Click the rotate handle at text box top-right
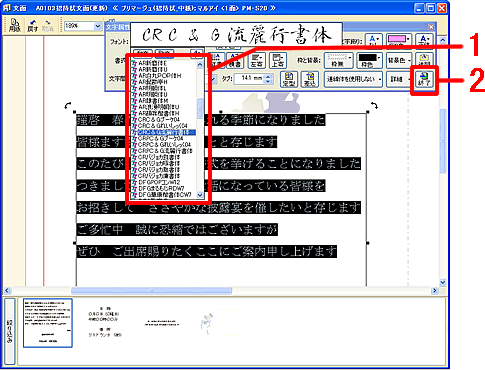 coord(374,106)
